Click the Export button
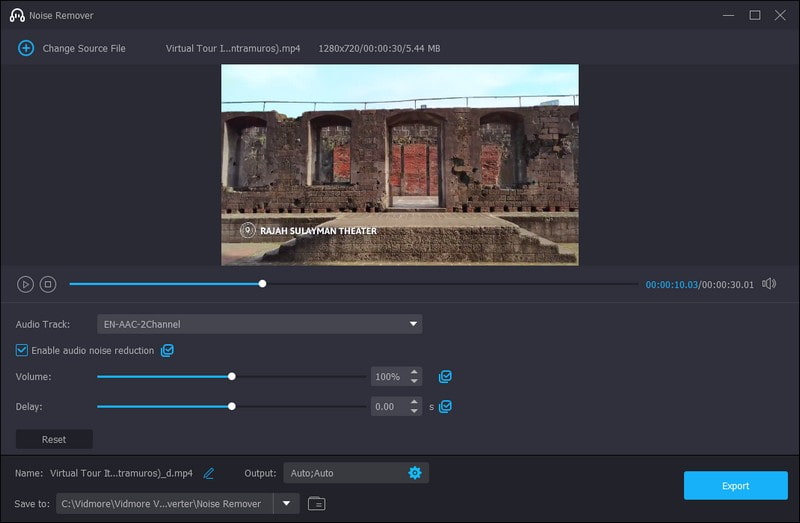The height and width of the screenshot is (523, 800). 735,486
